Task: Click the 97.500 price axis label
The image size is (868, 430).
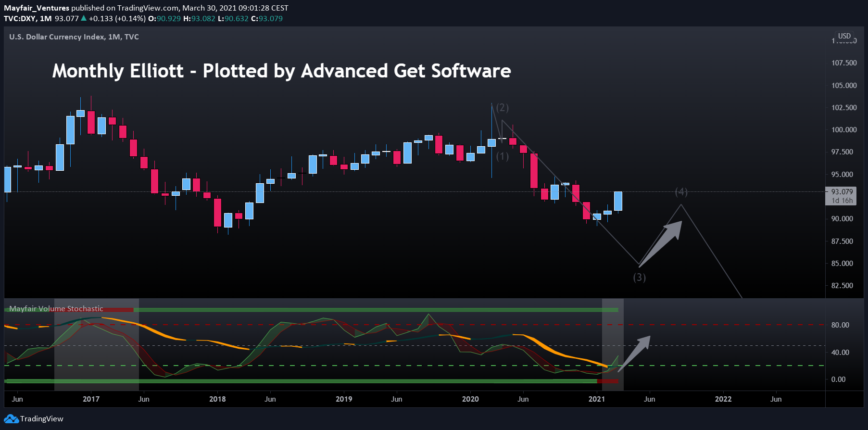Action: tap(842, 152)
